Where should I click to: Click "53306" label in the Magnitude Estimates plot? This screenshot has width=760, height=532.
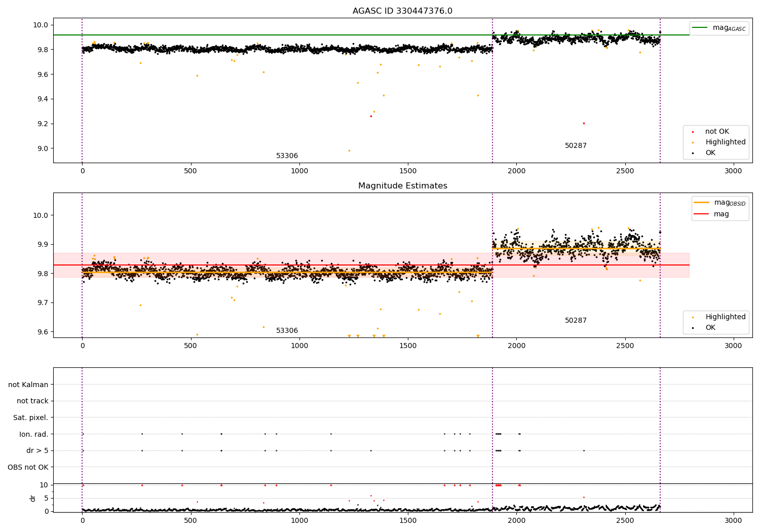click(287, 331)
